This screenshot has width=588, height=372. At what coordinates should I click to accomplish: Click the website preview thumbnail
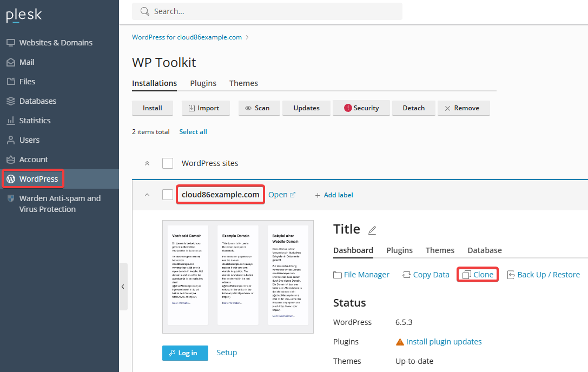click(238, 277)
